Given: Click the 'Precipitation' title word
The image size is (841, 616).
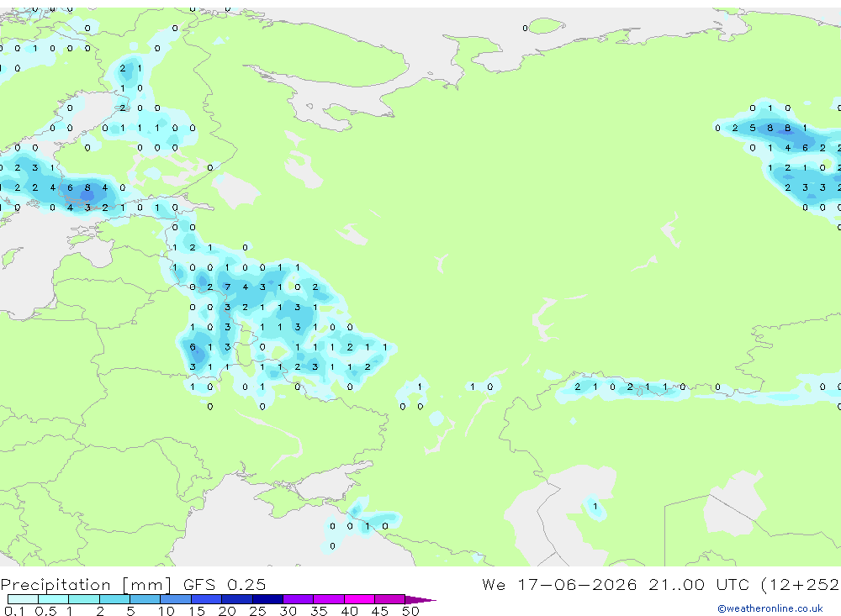Looking at the screenshot, I should point(56,585).
